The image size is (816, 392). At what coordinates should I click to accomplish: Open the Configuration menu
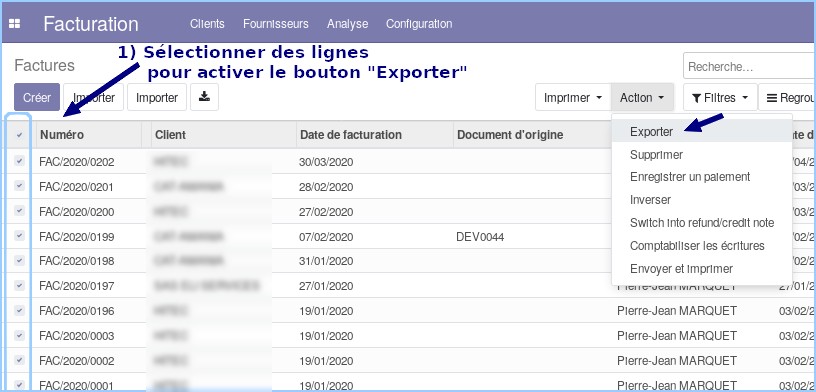(x=419, y=24)
